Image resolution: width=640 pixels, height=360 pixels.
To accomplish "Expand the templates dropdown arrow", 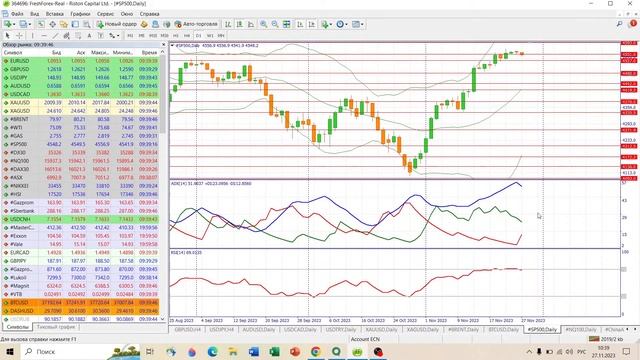I will tap(362, 24).
